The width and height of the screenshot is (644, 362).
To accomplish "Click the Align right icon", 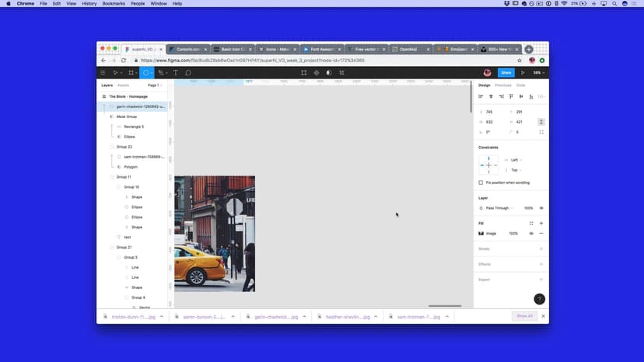I will (x=501, y=96).
